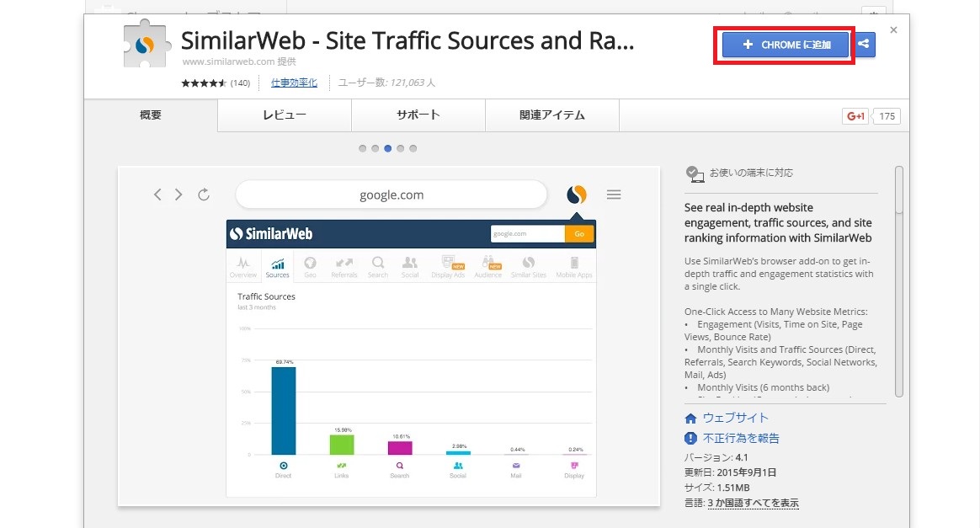Image resolution: width=980 pixels, height=528 pixels.
Task: Click the G+1 button
Action: click(855, 115)
